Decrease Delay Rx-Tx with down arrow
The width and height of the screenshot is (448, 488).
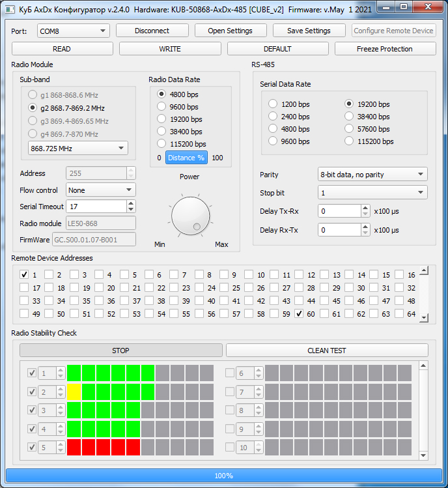pyautogui.click(x=365, y=233)
